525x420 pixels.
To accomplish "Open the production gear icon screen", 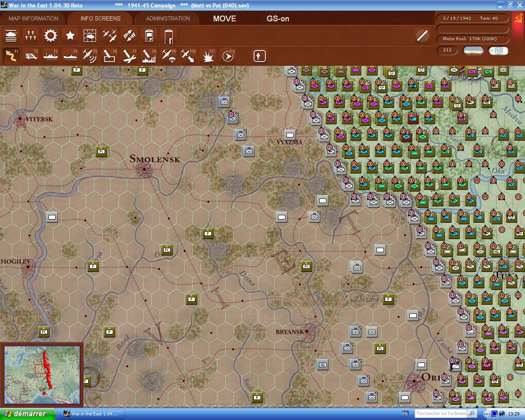I will coord(50,36).
